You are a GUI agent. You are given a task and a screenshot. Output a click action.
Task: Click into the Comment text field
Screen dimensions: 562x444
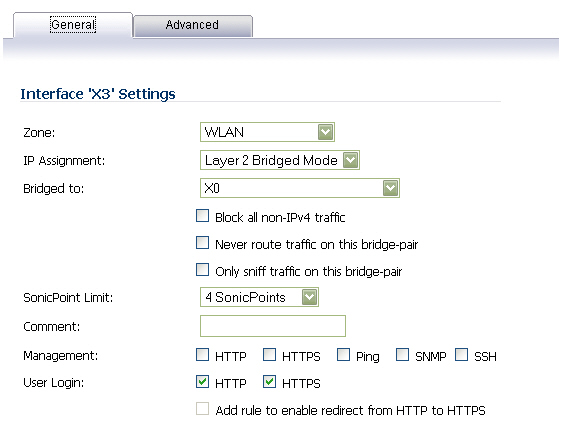point(273,326)
